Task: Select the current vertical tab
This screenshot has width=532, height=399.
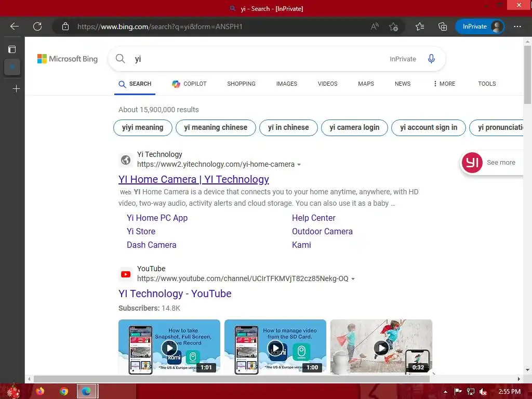Action: coord(12,67)
